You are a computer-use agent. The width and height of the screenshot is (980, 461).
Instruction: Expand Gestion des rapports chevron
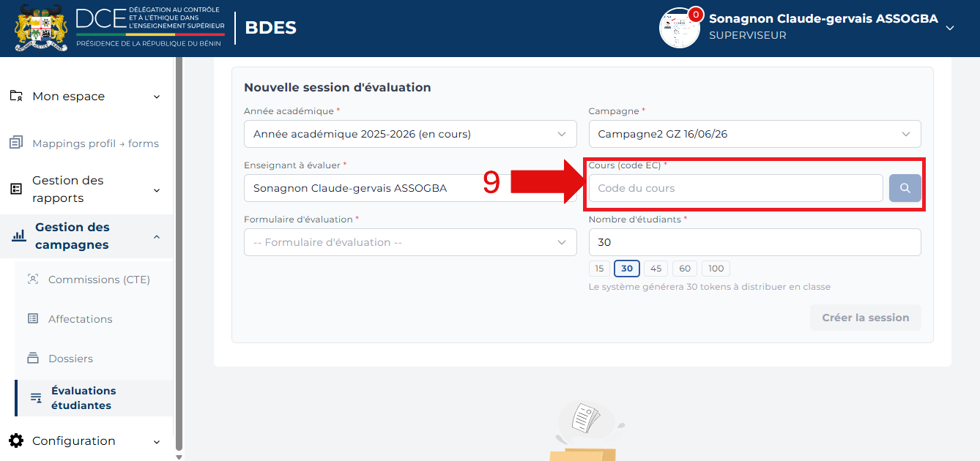pyautogui.click(x=157, y=190)
